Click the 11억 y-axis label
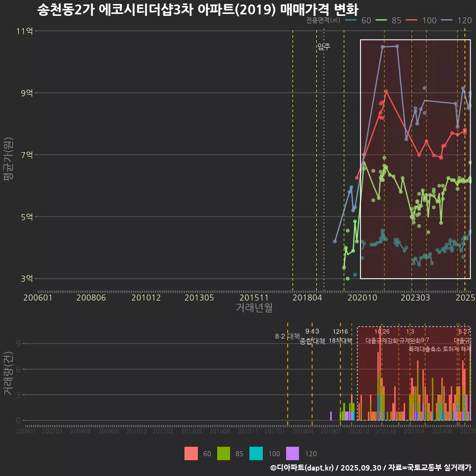 tap(25, 31)
